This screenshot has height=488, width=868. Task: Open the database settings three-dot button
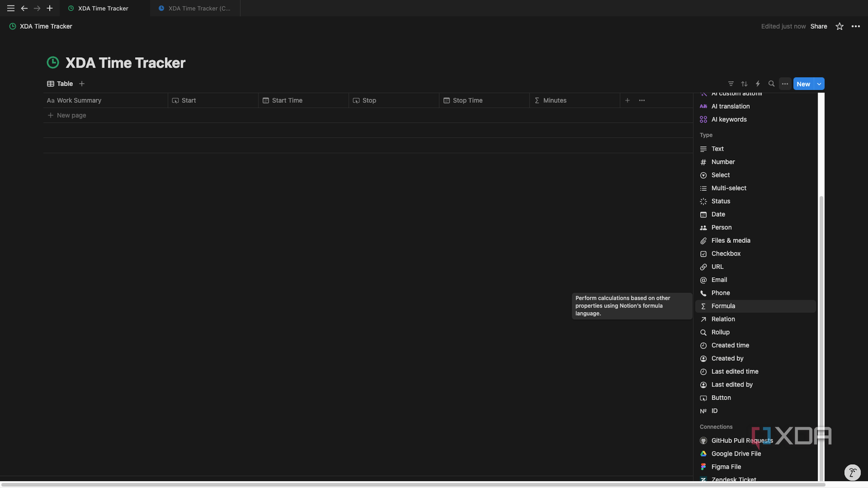pos(785,84)
